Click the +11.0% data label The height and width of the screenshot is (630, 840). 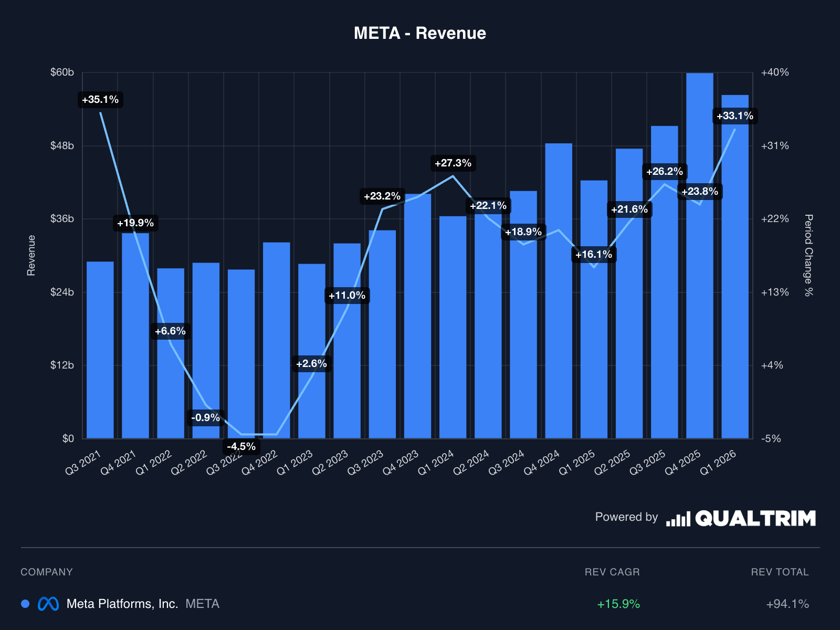(x=347, y=296)
